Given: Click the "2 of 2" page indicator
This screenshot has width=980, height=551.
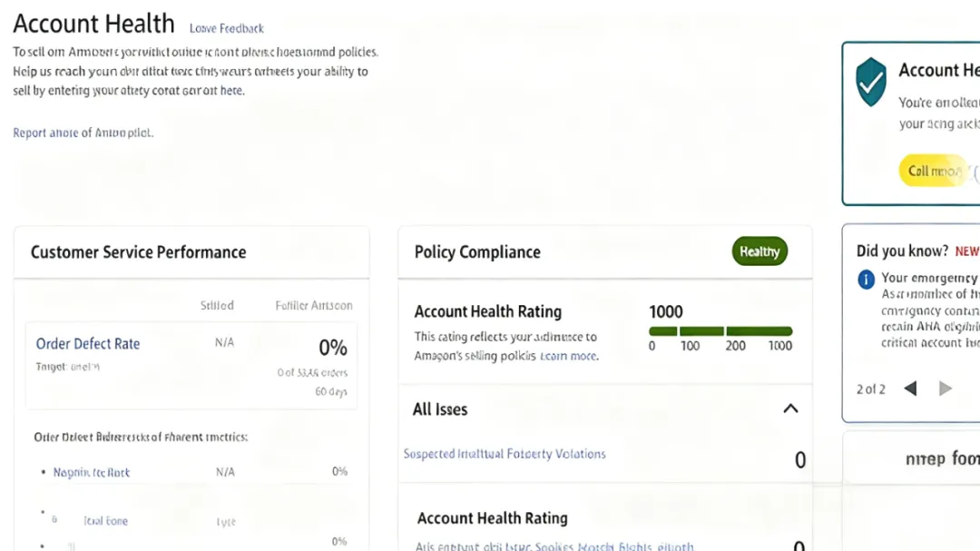Looking at the screenshot, I should pos(870,389).
